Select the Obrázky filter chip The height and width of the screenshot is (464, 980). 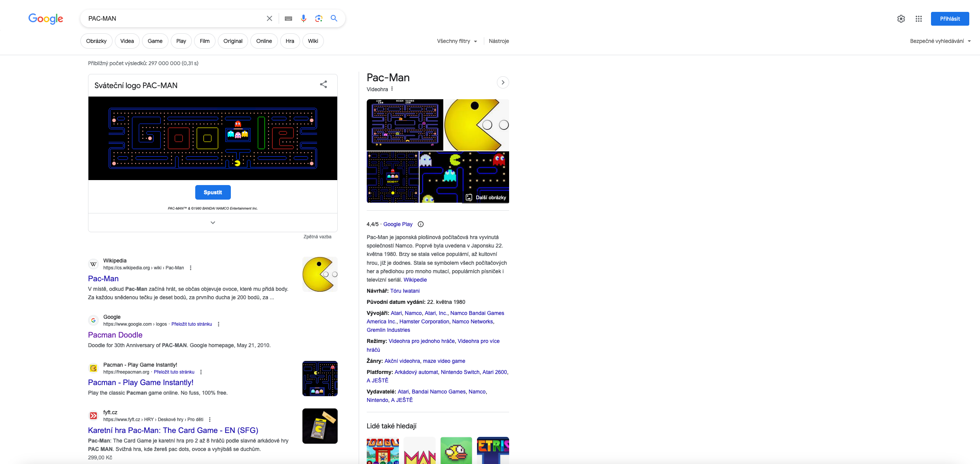tap(96, 41)
